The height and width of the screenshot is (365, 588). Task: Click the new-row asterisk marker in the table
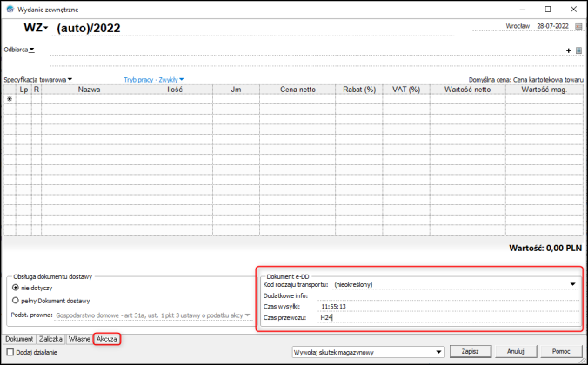pyautogui.click(x=10, y=99)
